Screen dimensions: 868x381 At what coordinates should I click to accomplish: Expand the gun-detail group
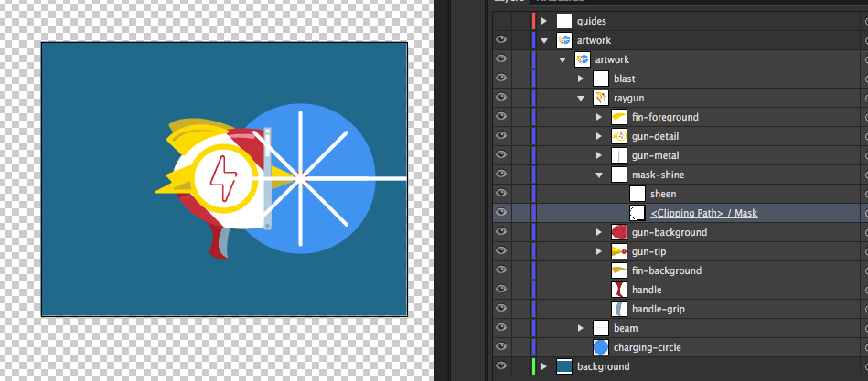click(599, 136)
